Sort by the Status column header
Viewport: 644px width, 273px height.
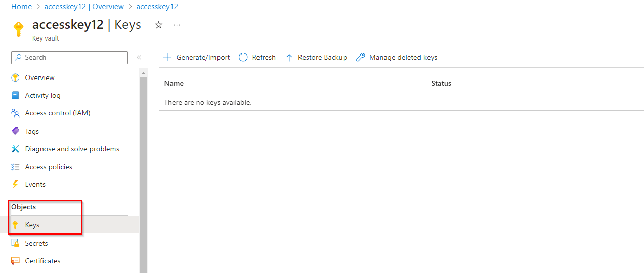click(x=441, y=83)
